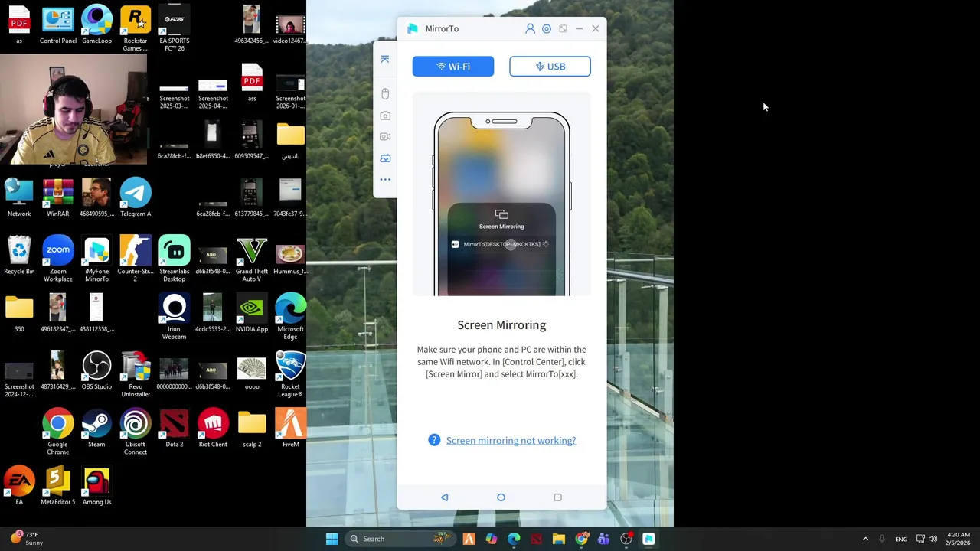Open OBS Studio desktop icon
980x551 pixels.
pos(96,371)
